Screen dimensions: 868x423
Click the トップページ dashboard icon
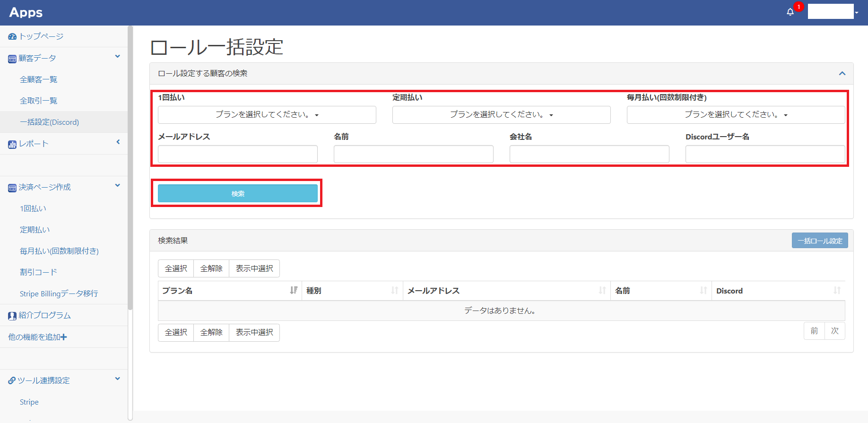(12, 36)
